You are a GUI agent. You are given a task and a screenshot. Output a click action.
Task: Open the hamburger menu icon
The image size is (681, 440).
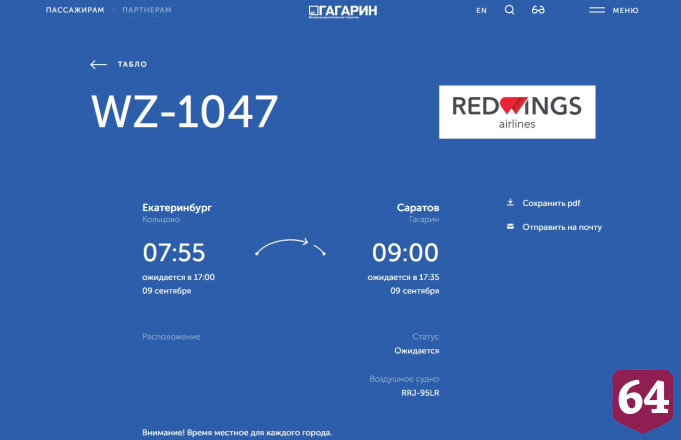597,10
